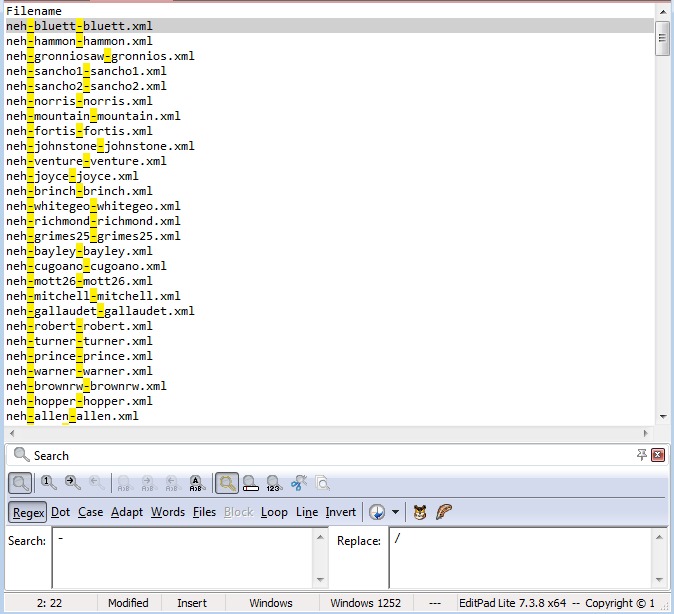Click the line neh-mountain-mountain.xml

(93, 116)
